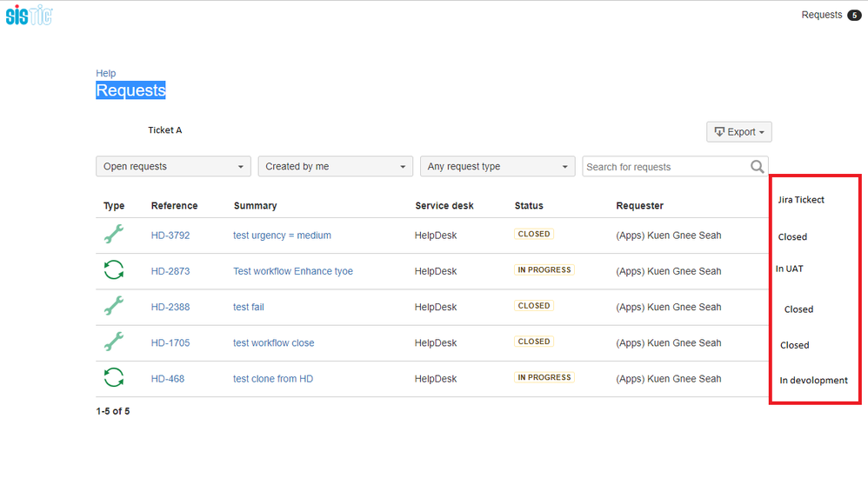
Task: Open the Export dropdown button
Action: click(739, 132)
